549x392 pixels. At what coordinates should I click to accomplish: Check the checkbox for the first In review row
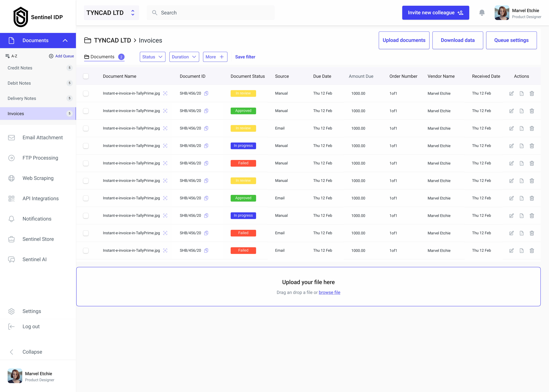86,93
